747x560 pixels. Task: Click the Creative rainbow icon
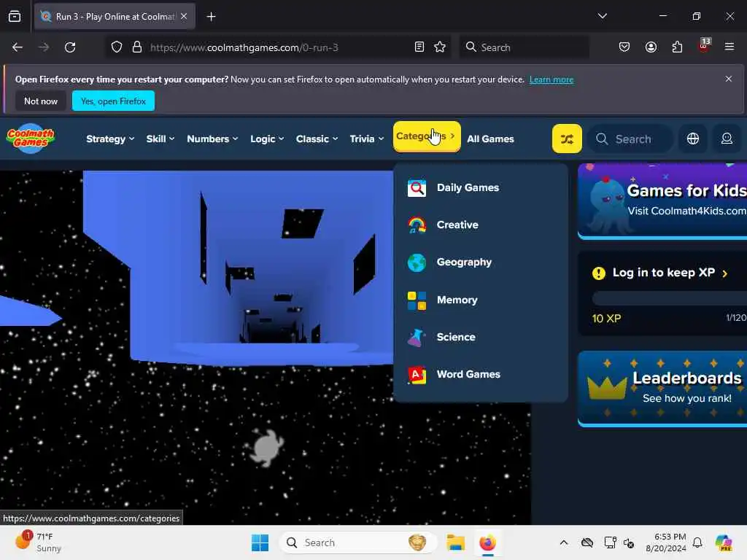tap(417, 225)
